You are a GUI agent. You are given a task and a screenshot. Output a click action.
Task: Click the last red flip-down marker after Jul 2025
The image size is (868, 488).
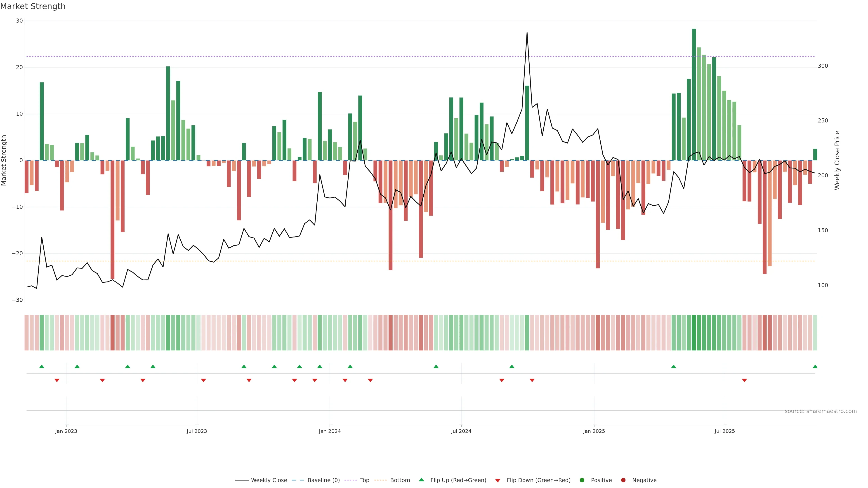(x=744, y=380)
